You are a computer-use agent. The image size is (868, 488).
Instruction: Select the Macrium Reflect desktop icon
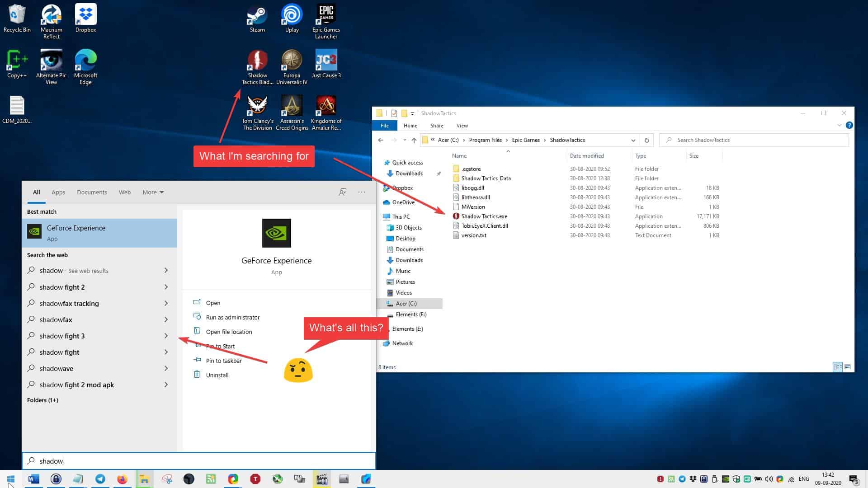[x=51, y=21]
